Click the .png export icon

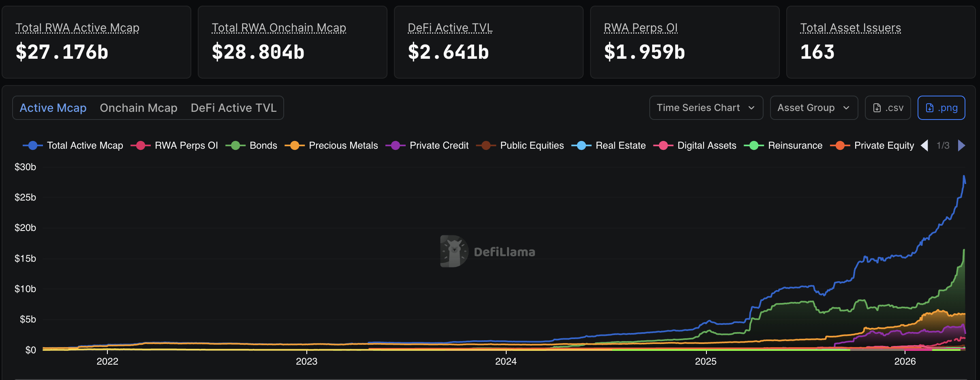[930, 108]
